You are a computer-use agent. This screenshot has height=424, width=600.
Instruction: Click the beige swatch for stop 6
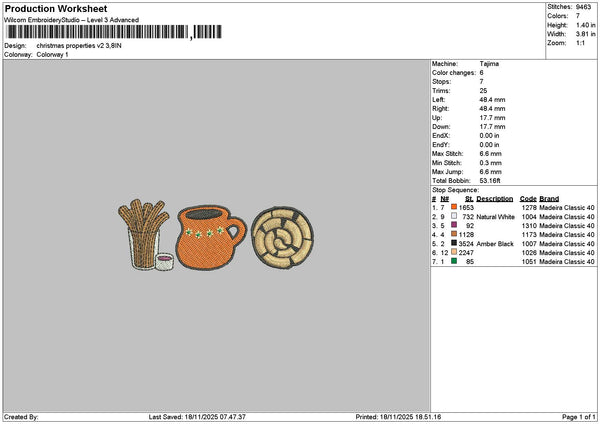454,252
